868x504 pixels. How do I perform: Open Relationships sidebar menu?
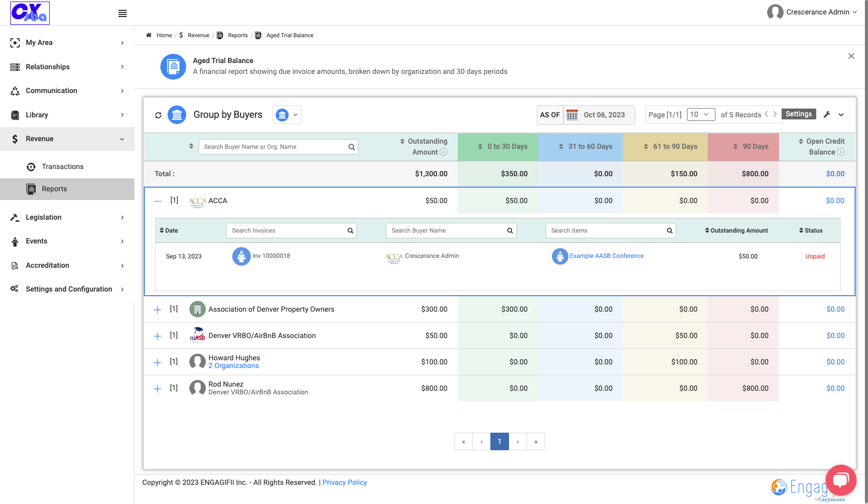click(x=67, y=67)
